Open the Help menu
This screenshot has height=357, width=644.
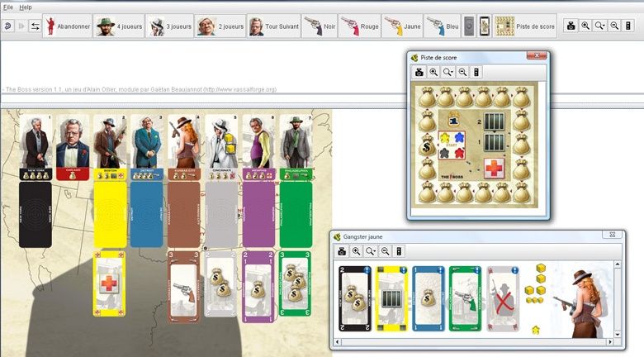coord(26,7)
